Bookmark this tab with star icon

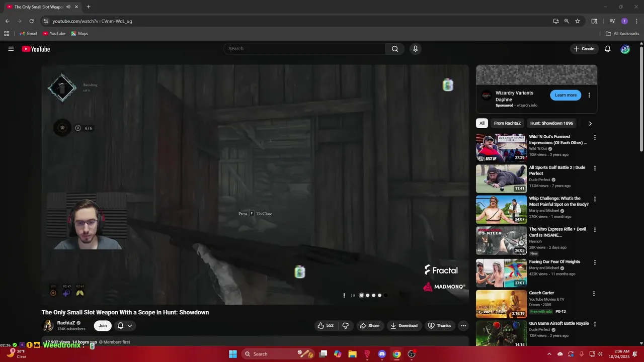coord(578,21)
